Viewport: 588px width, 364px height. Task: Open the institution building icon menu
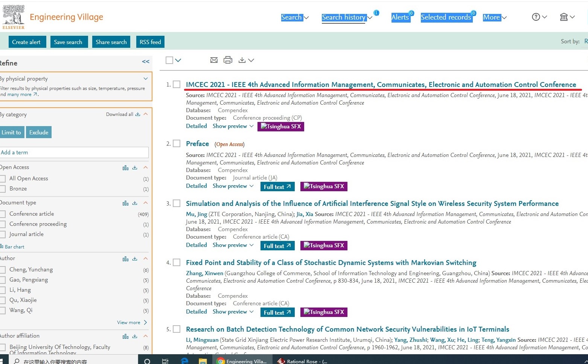click(564, 17)
